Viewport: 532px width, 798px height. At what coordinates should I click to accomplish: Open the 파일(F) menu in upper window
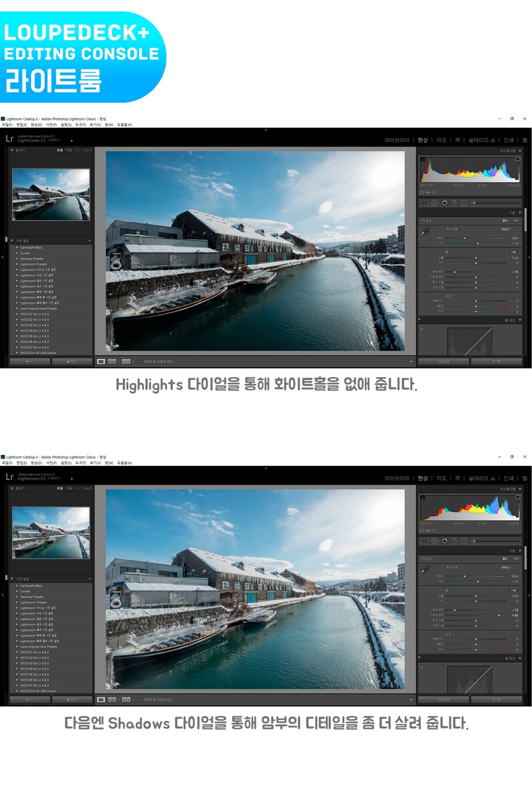point(7,125)
